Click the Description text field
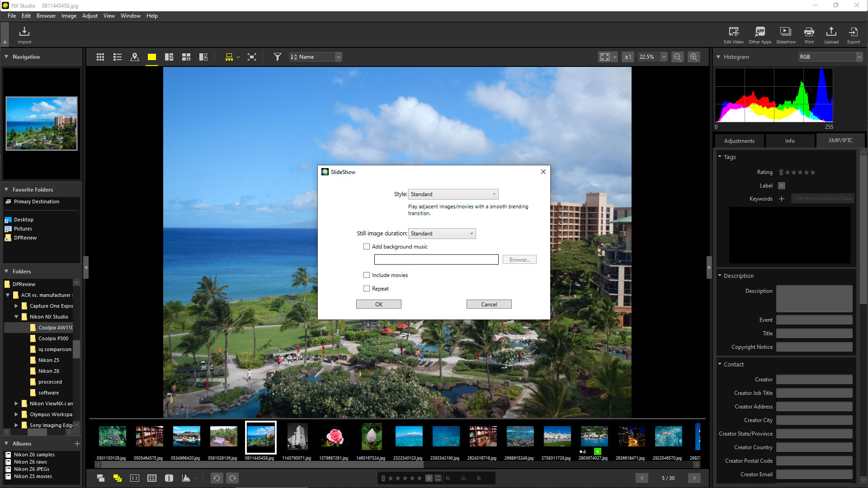 814,299
